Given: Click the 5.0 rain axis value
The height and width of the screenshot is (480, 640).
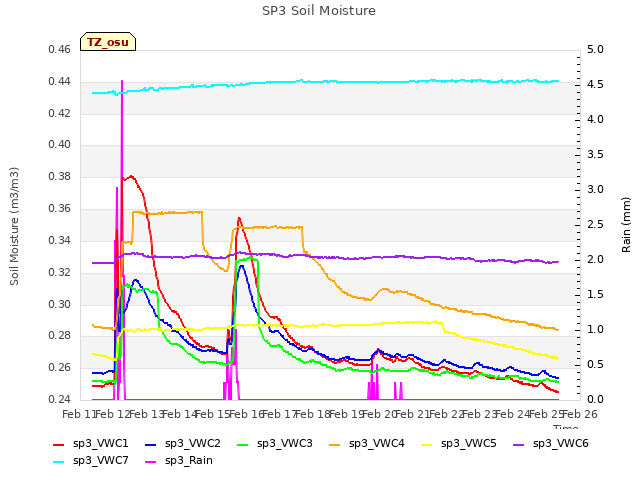Looking at the screenshot, I should (x=595, y=49).
